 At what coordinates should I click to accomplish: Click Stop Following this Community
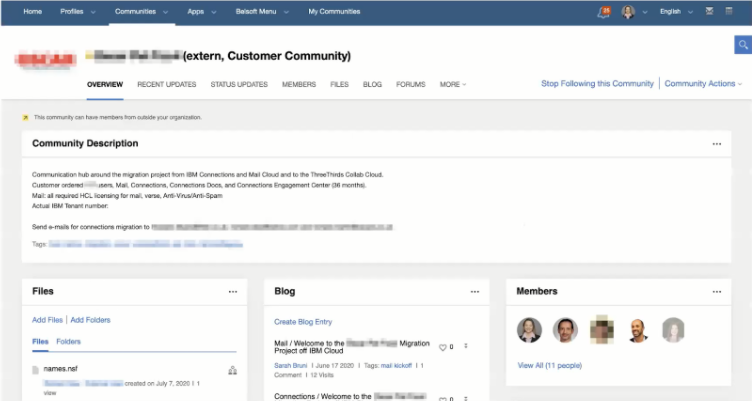point(597,84)
